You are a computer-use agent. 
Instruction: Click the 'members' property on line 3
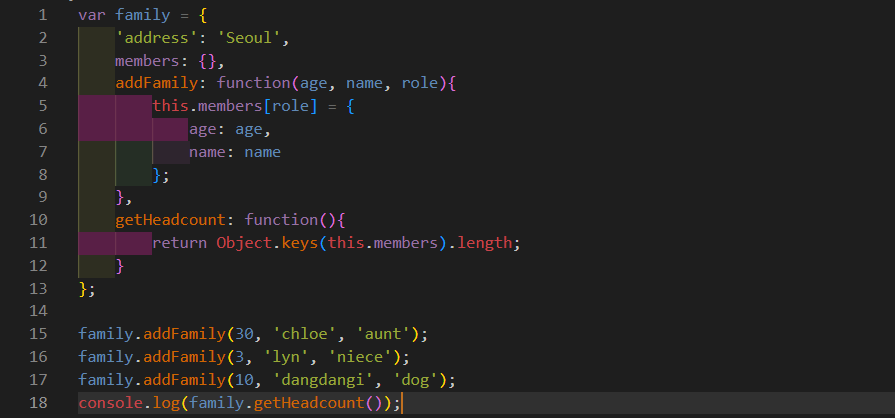pos(147,61)
